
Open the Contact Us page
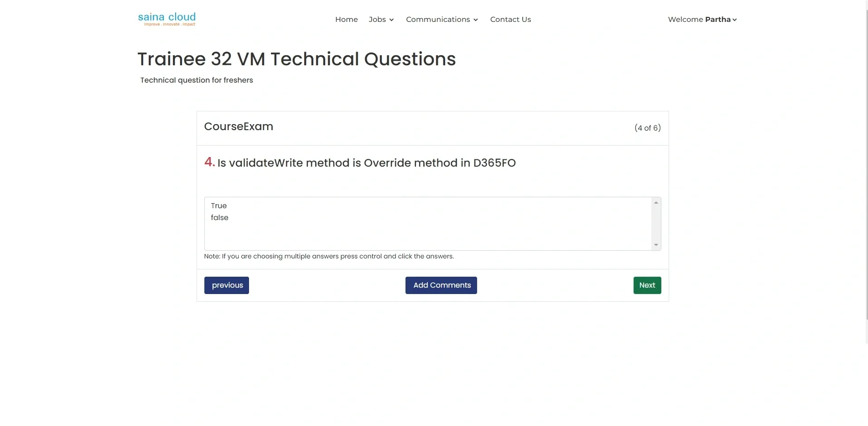[x=510, y=19]
